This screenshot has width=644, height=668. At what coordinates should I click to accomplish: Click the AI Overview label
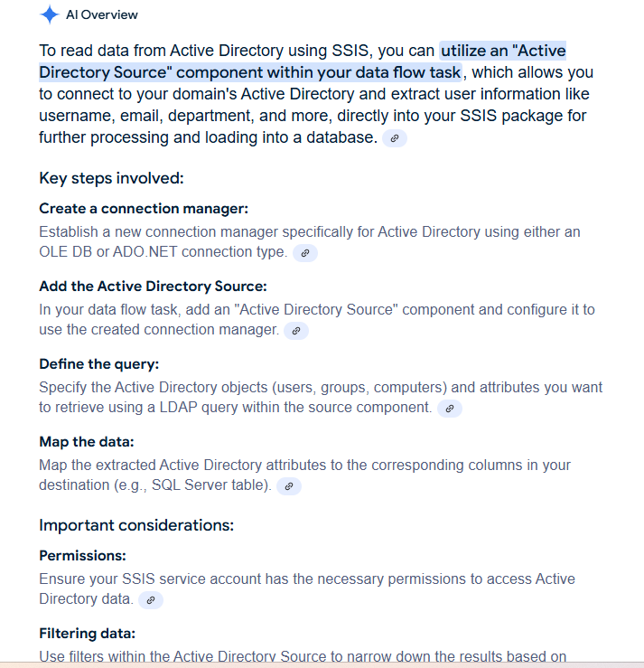(x=102, y=15)
